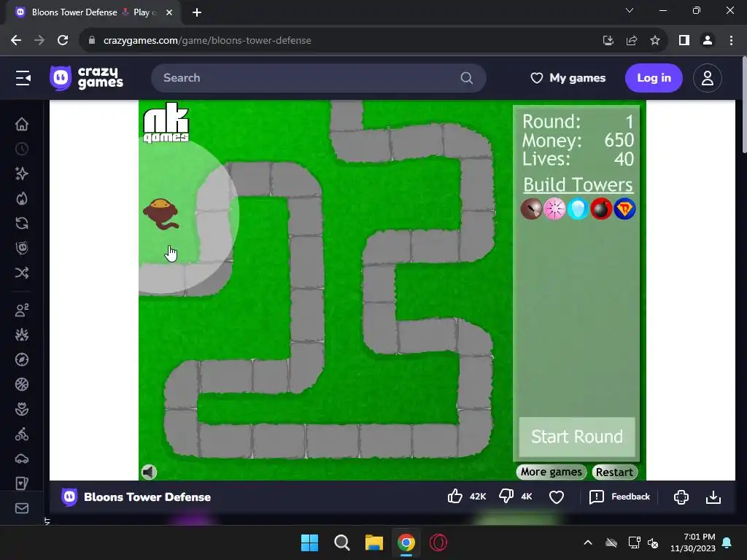The height and width of the screenshot is (560, 747).
Task: Open tab search chevron
Action: [630, 10]
